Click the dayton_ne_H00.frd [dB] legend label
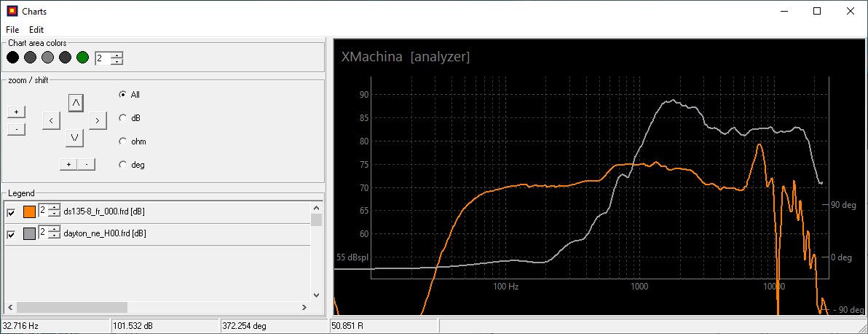 [105, 233]
